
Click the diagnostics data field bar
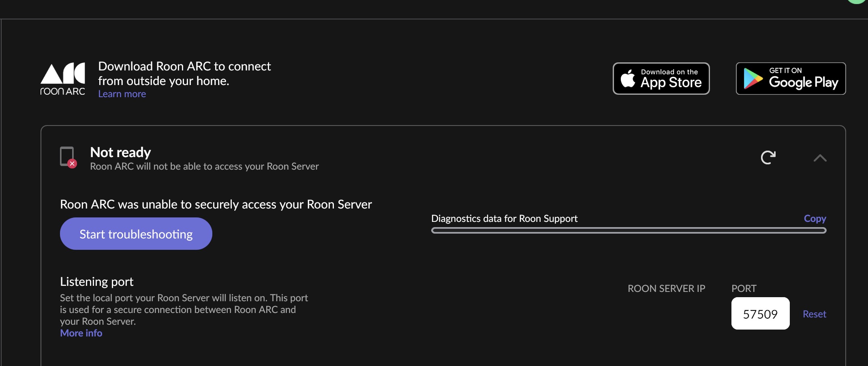coord(629,230)
